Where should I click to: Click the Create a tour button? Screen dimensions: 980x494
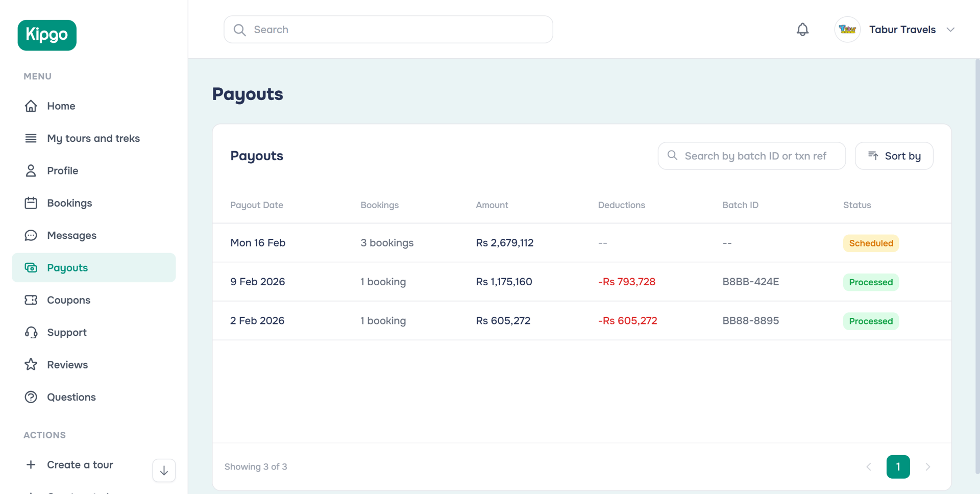pyautogui.click(x=80, y=464)
